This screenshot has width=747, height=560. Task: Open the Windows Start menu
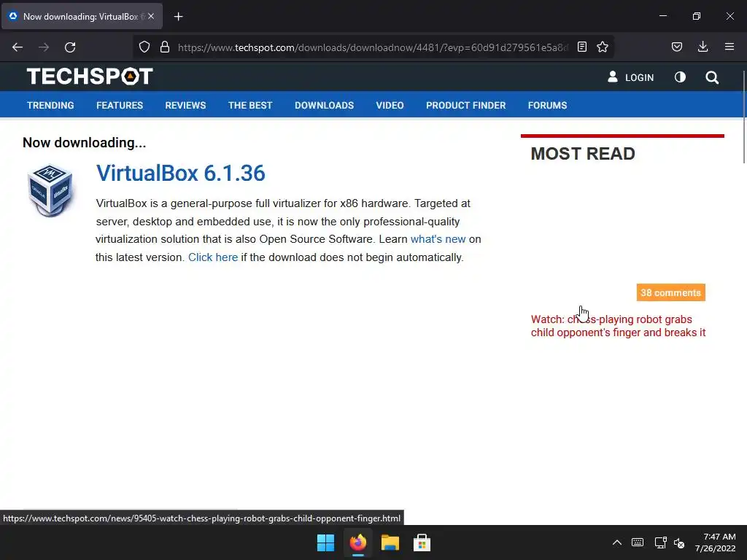pos(326,542)
